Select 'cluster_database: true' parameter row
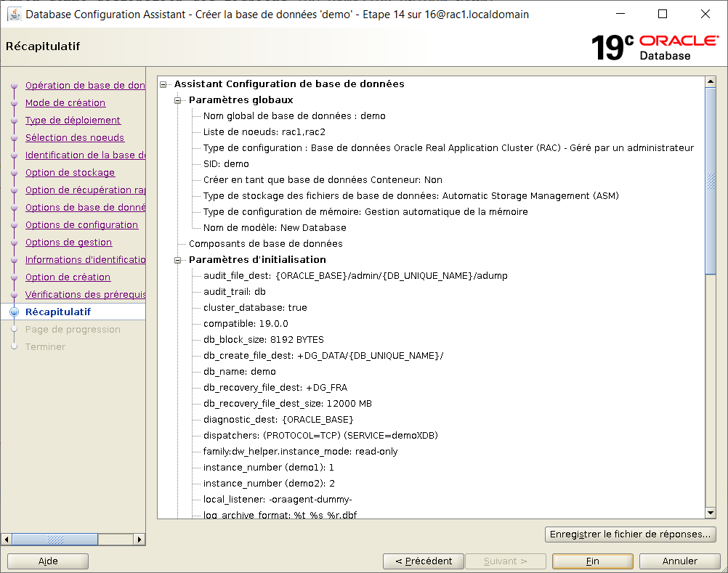The image size is (728, 573). point(255,308)
